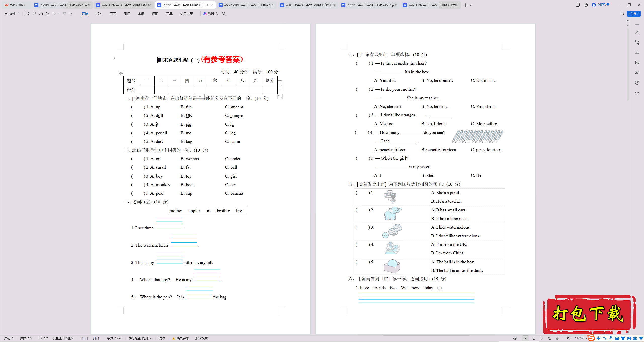
Task: Open the WPS AI assistant
Action: [211, 14]
